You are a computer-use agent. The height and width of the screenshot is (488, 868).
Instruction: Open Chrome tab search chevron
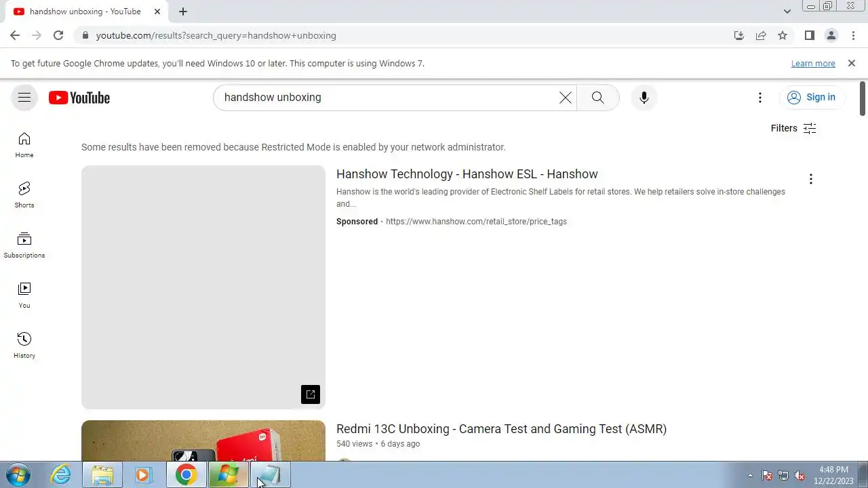tap(787, 12)
